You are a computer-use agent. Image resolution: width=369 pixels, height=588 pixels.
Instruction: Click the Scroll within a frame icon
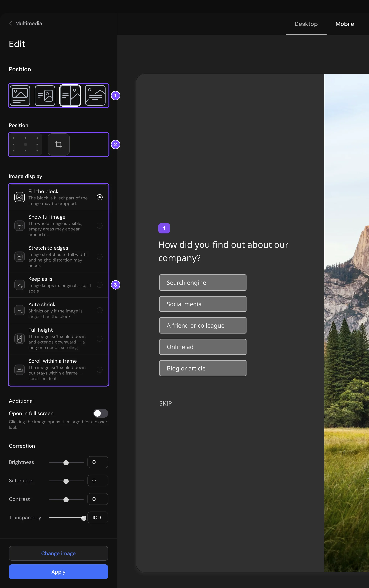[20, 370]
